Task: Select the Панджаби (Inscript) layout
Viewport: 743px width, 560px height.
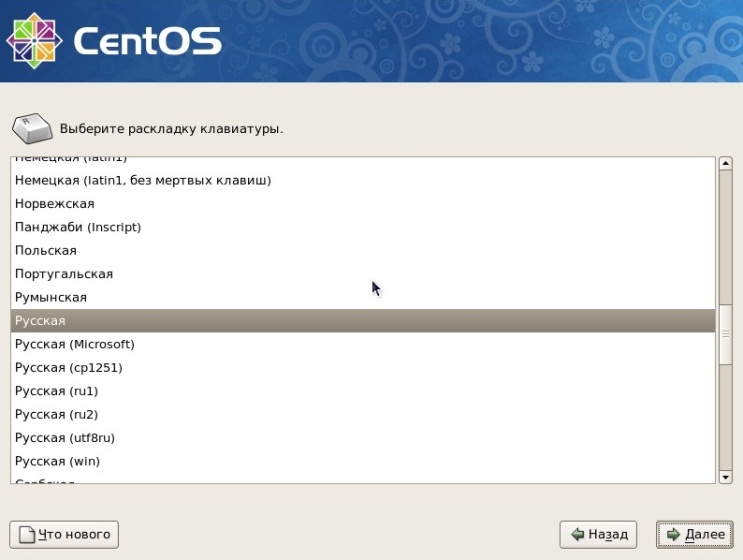Action: pos(362,227)
